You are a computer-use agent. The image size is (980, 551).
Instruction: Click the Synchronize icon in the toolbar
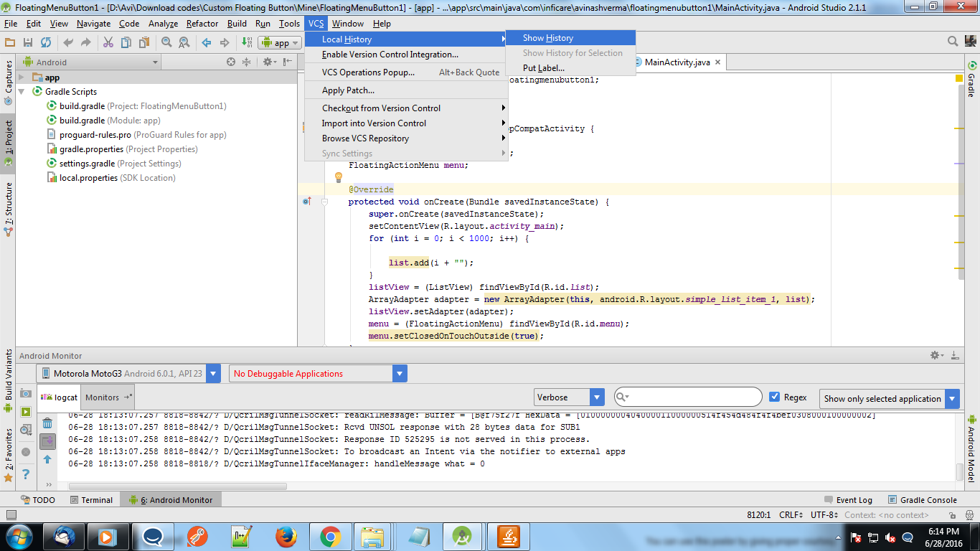tap(45, 43)
